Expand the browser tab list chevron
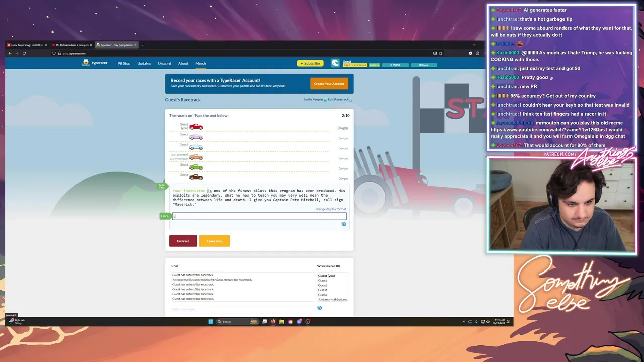Image resolution: width=644 pixels, height=362 pixels. point(474,45)
